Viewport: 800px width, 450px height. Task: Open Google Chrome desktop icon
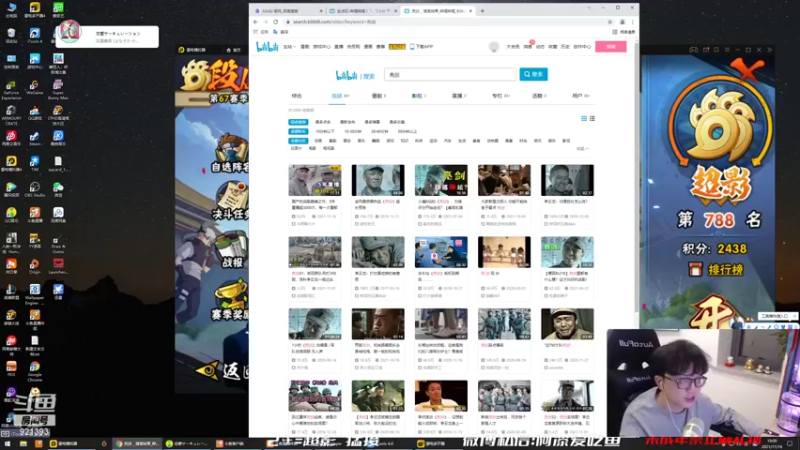pos(34,371)
